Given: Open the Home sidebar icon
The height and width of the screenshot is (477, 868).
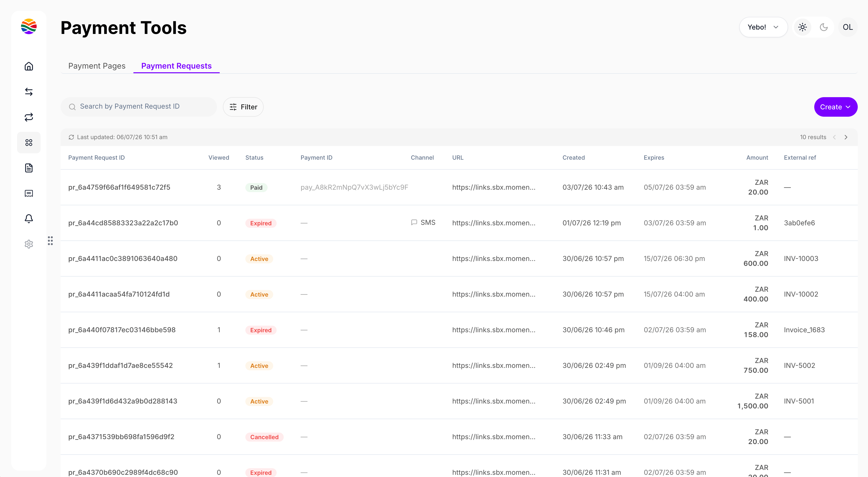Looking at the screenshot, I should 29,66.
